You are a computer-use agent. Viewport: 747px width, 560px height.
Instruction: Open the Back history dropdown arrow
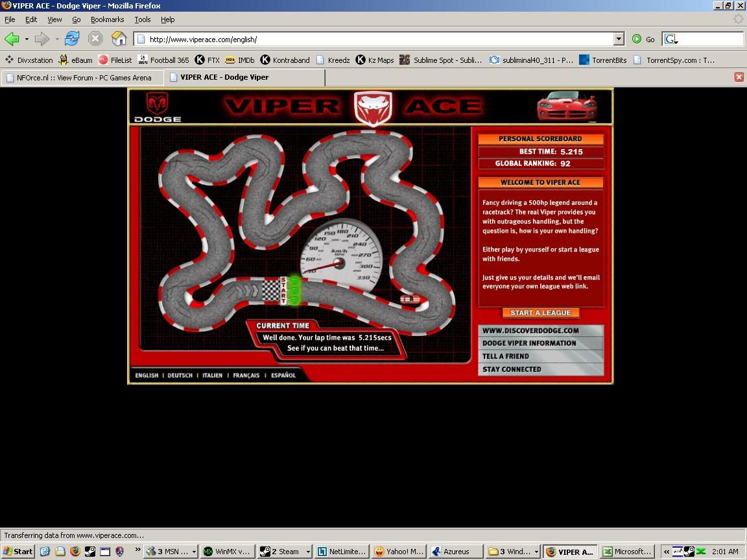(27, 39)
